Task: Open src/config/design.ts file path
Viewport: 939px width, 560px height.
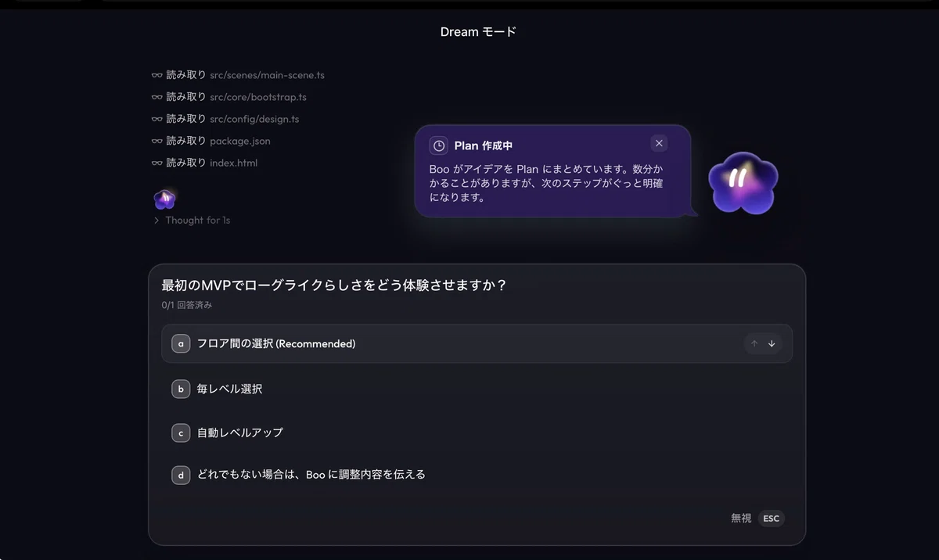Action: [254, 119]
